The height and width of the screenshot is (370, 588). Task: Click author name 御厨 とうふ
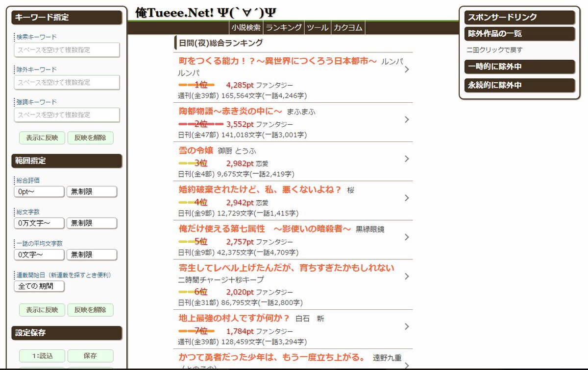click(x=237, y=151)
